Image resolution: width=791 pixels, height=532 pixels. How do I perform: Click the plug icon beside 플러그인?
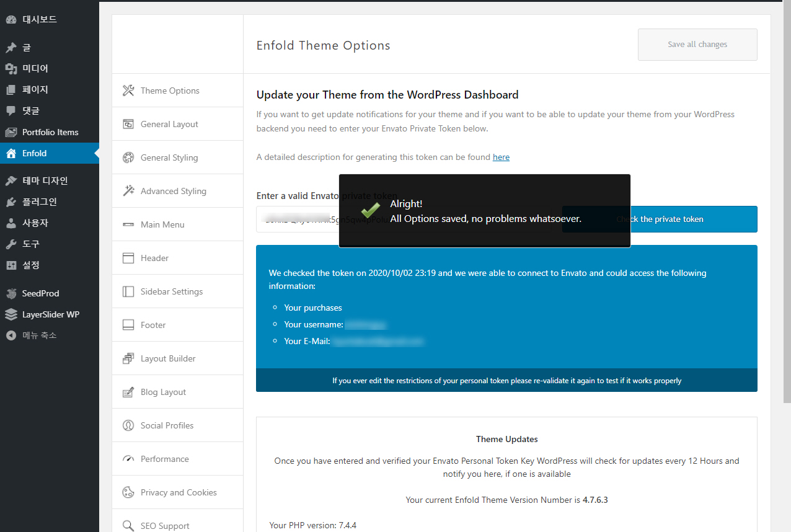click(x=11, y=202)
